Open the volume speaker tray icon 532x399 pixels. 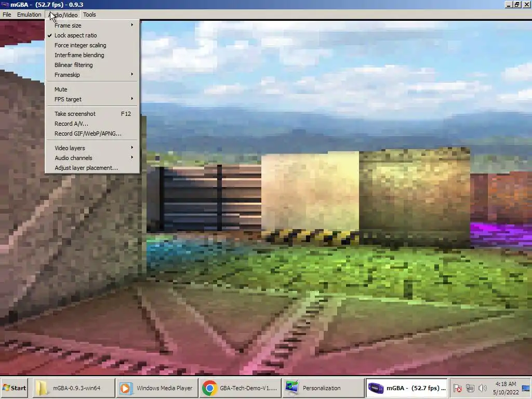click(482, 388)
